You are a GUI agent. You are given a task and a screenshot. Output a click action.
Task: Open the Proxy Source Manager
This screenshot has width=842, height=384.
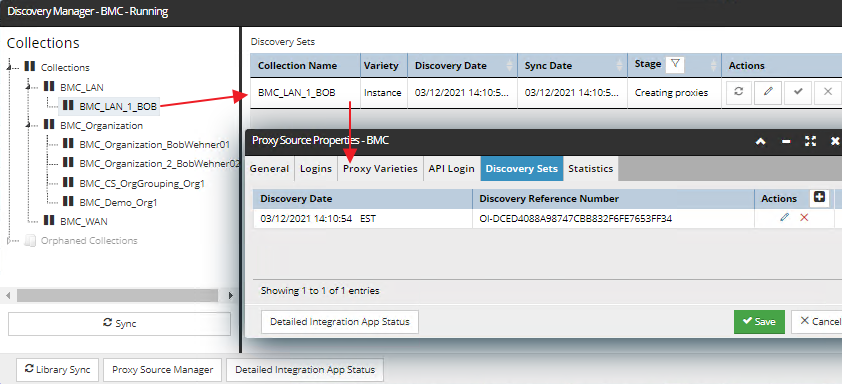coord(163,369)
